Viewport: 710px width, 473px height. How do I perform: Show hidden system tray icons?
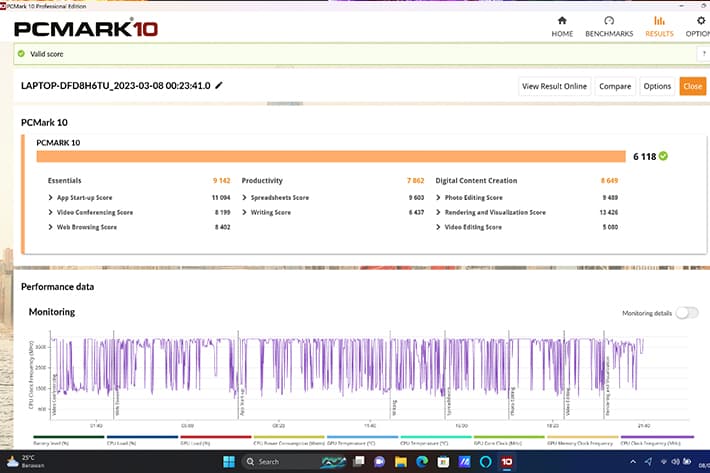tap(633, 462)
